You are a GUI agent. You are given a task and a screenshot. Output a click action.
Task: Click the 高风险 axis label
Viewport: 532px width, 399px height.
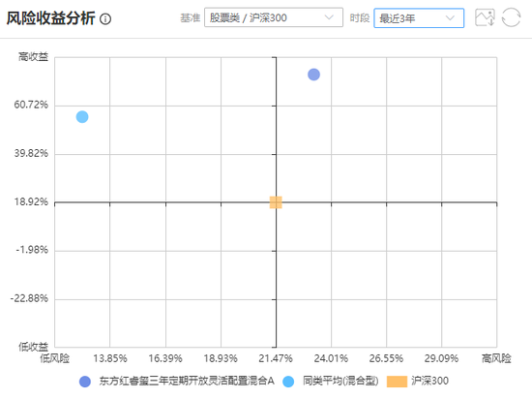496,358
